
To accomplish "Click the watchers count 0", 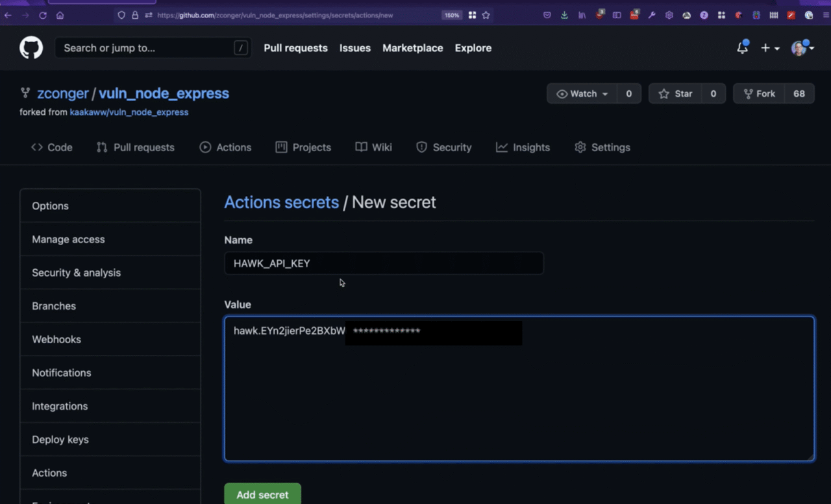I will coord(628,93).
